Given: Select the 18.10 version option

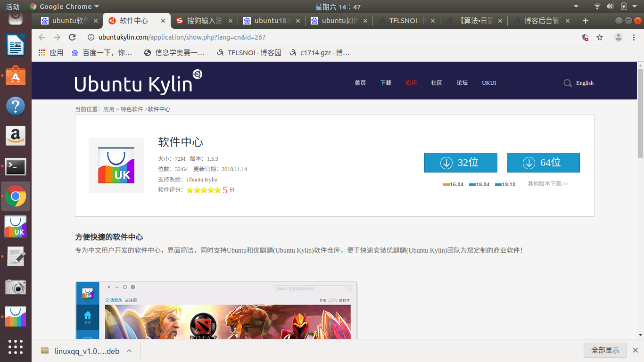Looking at the screenshot, I should click(x=505, y=184).
